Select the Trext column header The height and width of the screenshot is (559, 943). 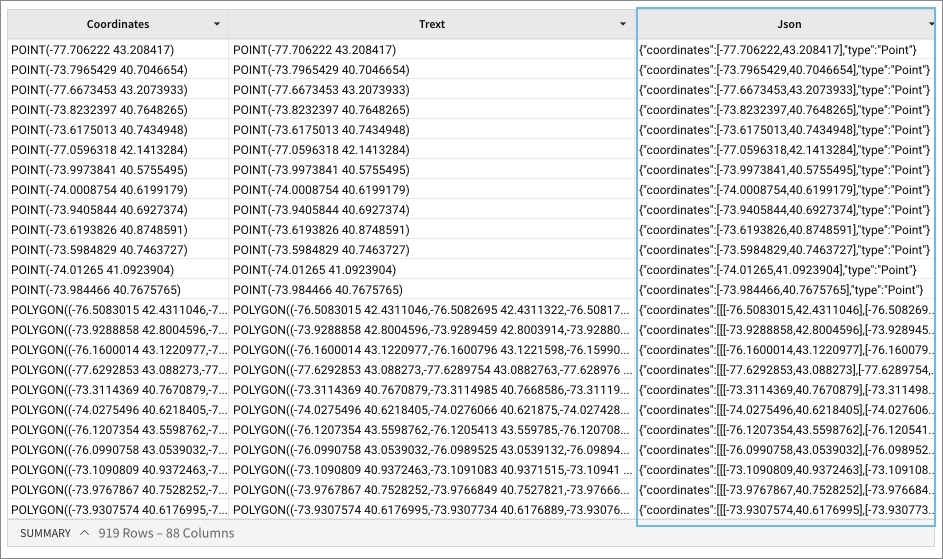pyautogui.click(x=431, y=24)
